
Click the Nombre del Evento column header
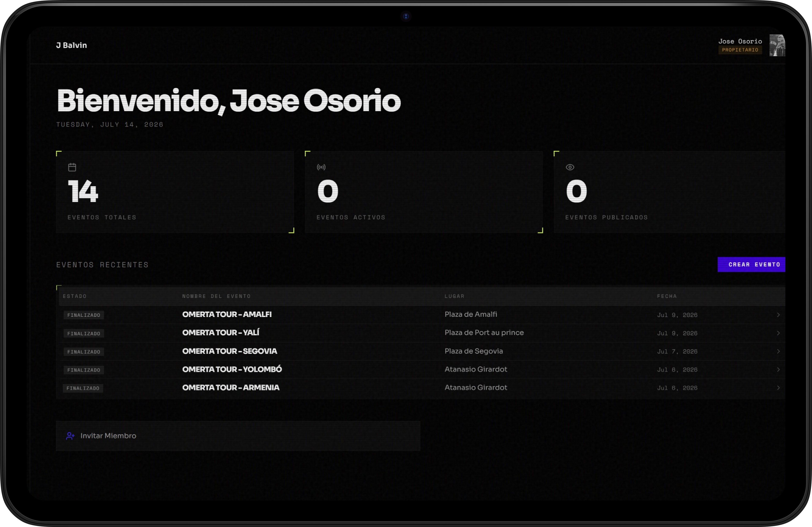(x=216, y=296)
